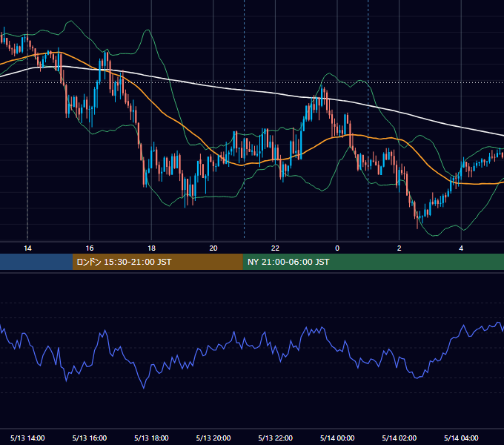Select the NY 21:00-06:00 JST session bar
The height and width of the screenshot is (445, 504).
click(x=373, y=262)
